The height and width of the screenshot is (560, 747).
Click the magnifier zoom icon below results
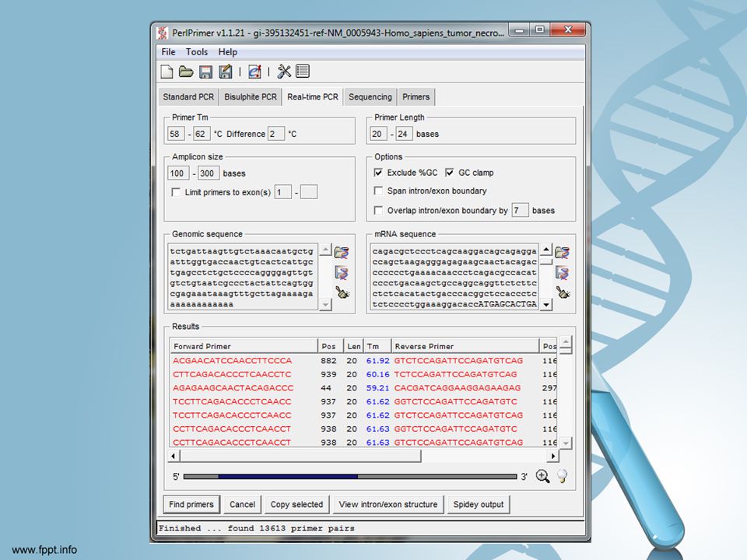542,476
